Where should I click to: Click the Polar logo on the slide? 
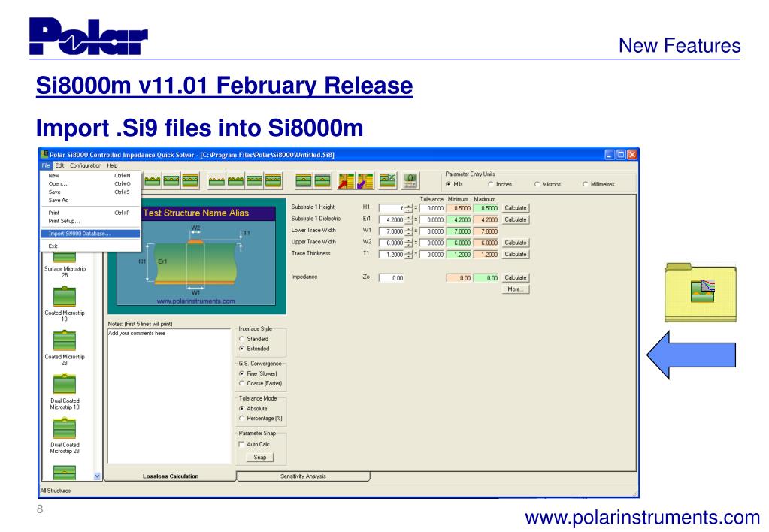pyautogui.click(x=88, y=36)
